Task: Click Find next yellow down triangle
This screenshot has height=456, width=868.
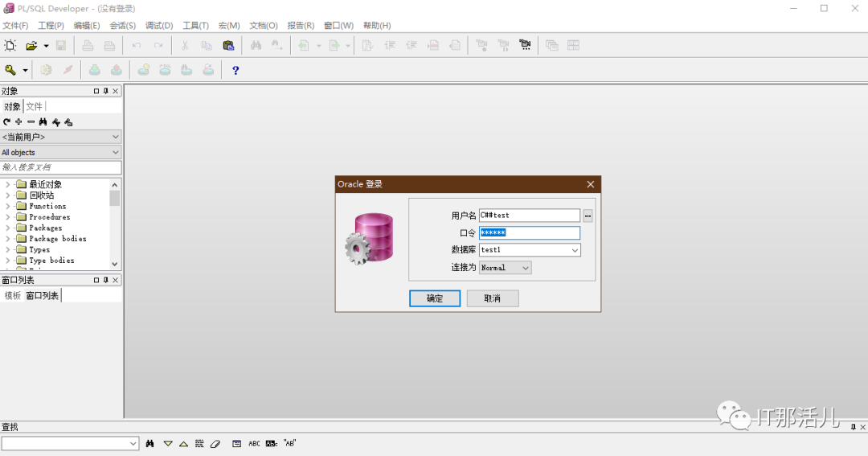Action: click(x=168, y=443)
